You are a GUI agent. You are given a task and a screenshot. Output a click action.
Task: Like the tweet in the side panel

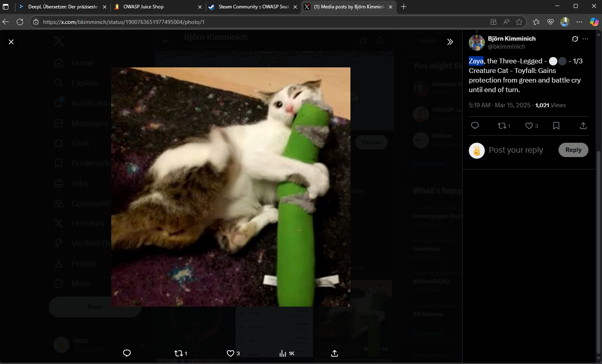529,126
